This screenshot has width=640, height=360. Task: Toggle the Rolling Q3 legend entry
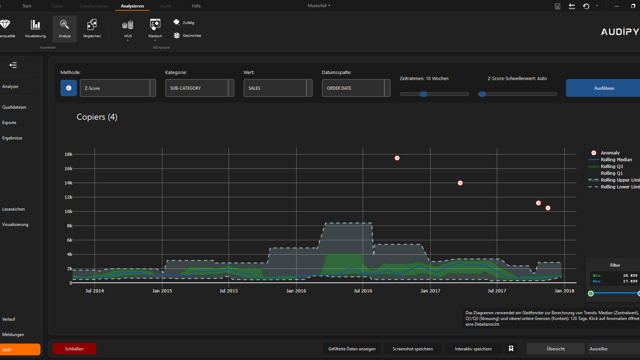pyautogui.click(x=606, y=167)
